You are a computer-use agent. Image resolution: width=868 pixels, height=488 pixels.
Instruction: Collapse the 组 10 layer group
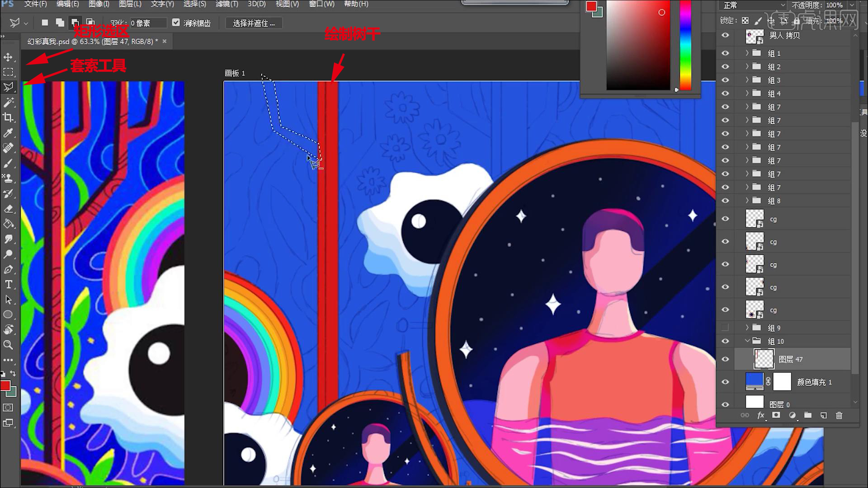point(747,341)
